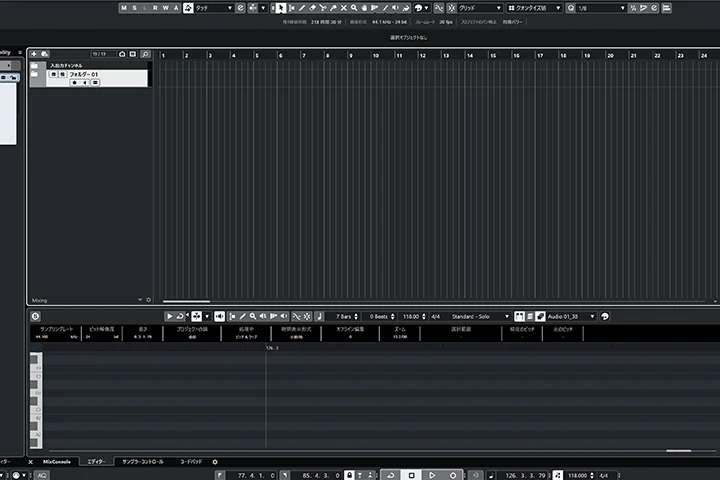This screenshot has width=720, height=480.
Task: Open Standard - Solo algorithm dropdown
Action: (479, 316)
